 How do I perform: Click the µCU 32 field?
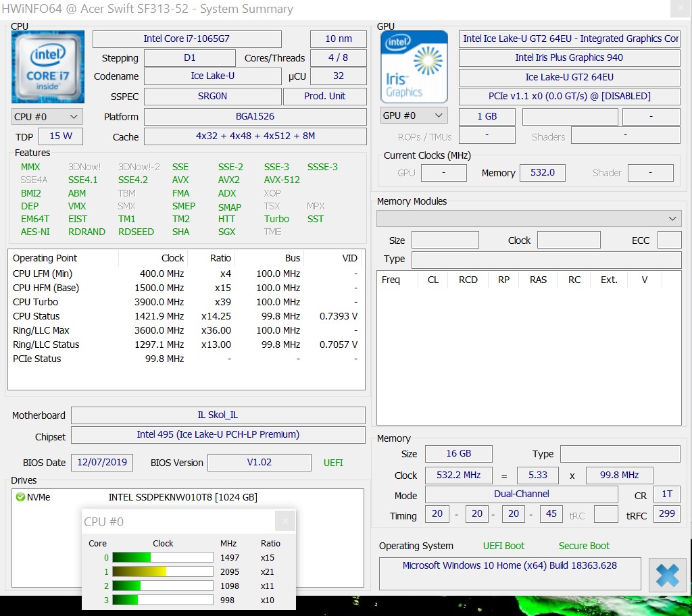pos(339,76)
